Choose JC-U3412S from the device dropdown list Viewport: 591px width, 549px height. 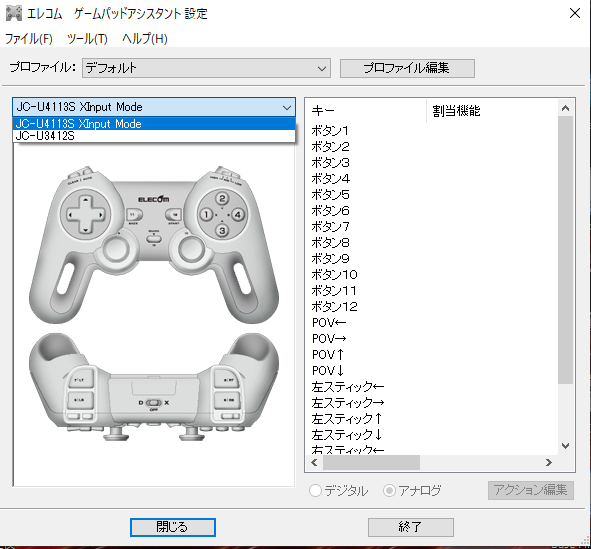click(154, 136)
